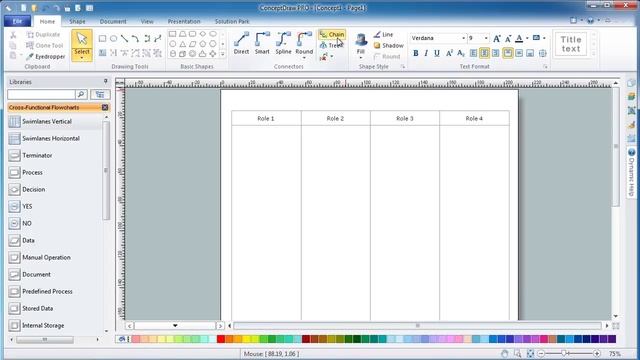
Task: Toggle right text alignment
Action: (495, 53)
